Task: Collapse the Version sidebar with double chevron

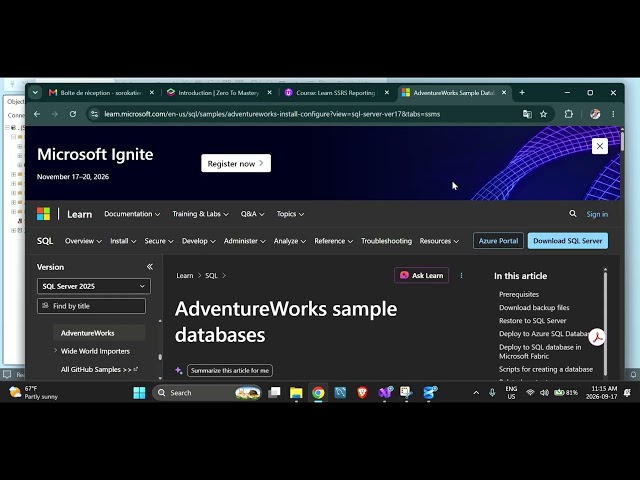Action: pyautogui.click(x=150, y=267)
